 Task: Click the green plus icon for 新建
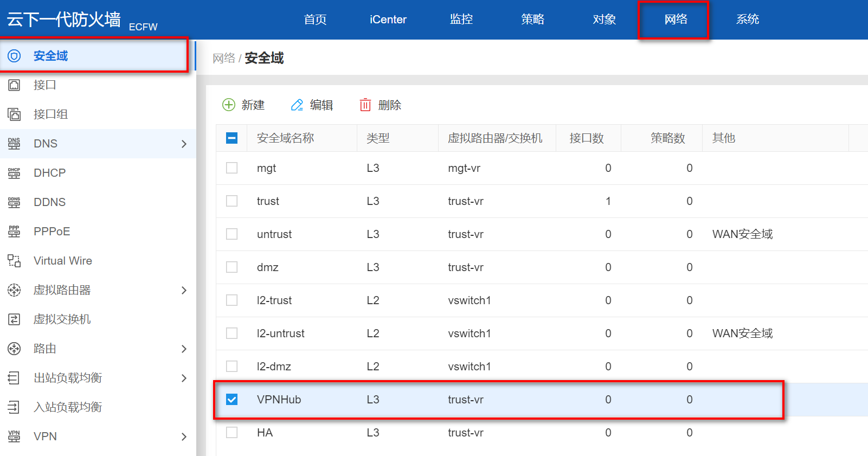(229, 105)
